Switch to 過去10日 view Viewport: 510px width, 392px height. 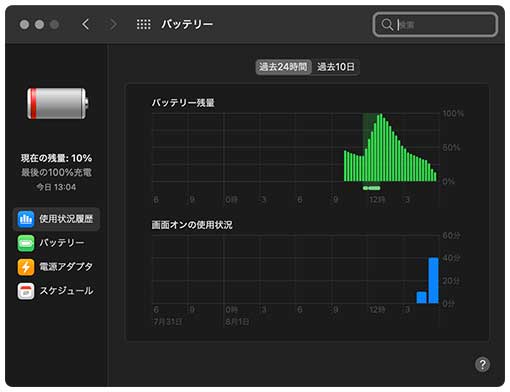pyautogui.click(x=336, y=67)
